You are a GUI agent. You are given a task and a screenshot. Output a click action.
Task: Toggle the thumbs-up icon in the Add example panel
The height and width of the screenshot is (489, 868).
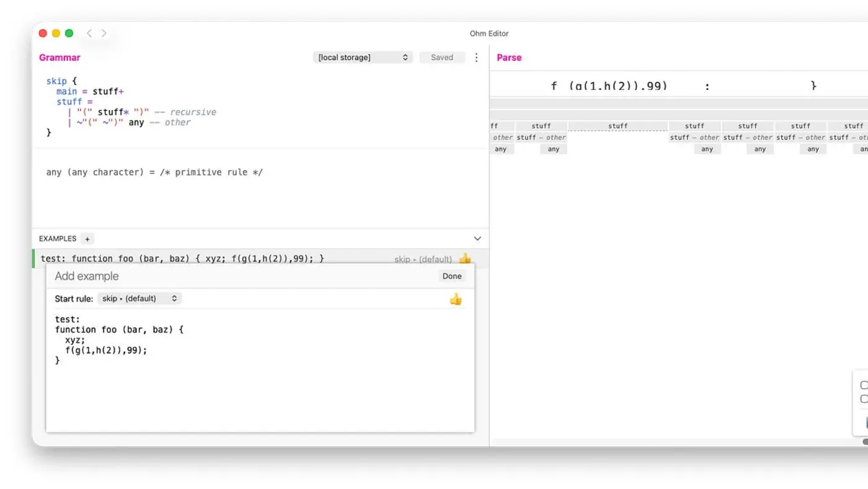456,299
